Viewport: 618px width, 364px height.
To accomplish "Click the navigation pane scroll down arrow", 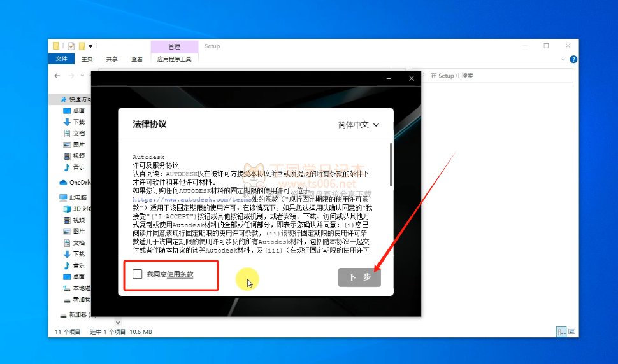I will (x=117, y=322).
